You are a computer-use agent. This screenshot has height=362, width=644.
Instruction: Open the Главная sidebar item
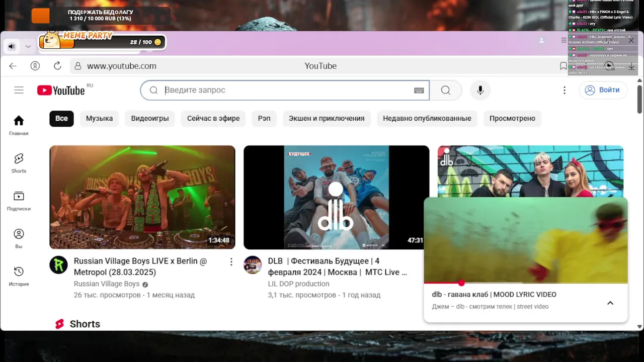pos(19,125)
